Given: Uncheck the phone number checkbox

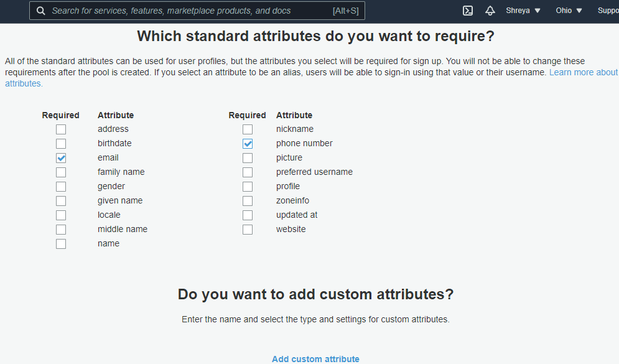Looking at the screenshot, I should tap(248, 144).
